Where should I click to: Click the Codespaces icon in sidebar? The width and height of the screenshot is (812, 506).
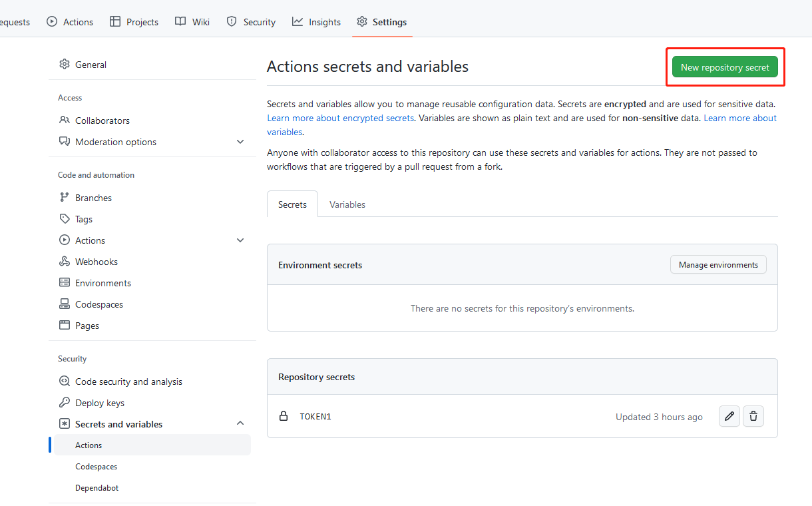[65, 304]
